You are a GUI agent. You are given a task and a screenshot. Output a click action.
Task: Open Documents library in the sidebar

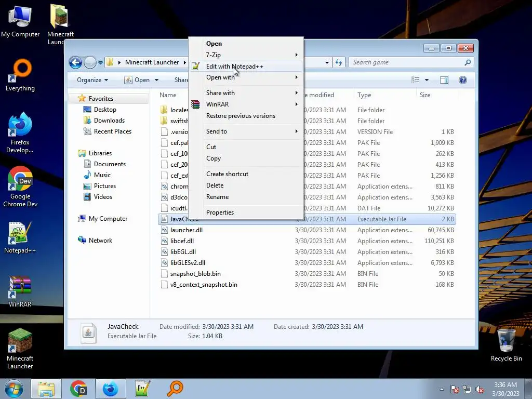[110, 164]
